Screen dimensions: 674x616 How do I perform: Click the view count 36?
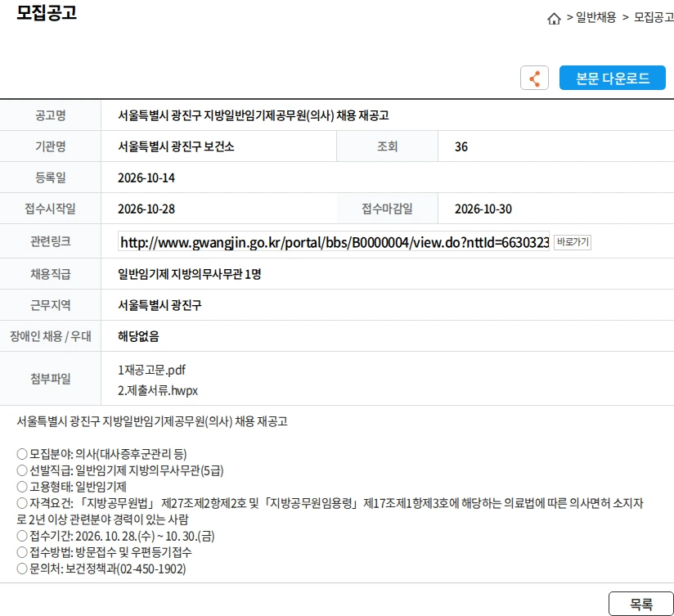tap(461, 147)
